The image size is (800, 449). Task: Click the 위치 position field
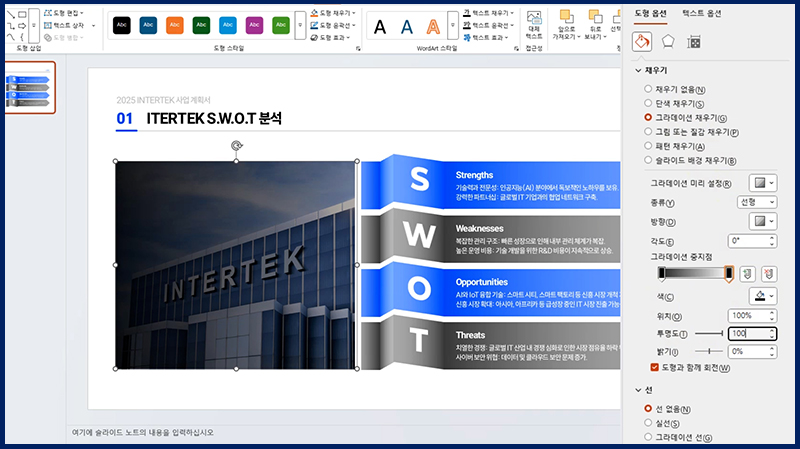pos(748,315)
